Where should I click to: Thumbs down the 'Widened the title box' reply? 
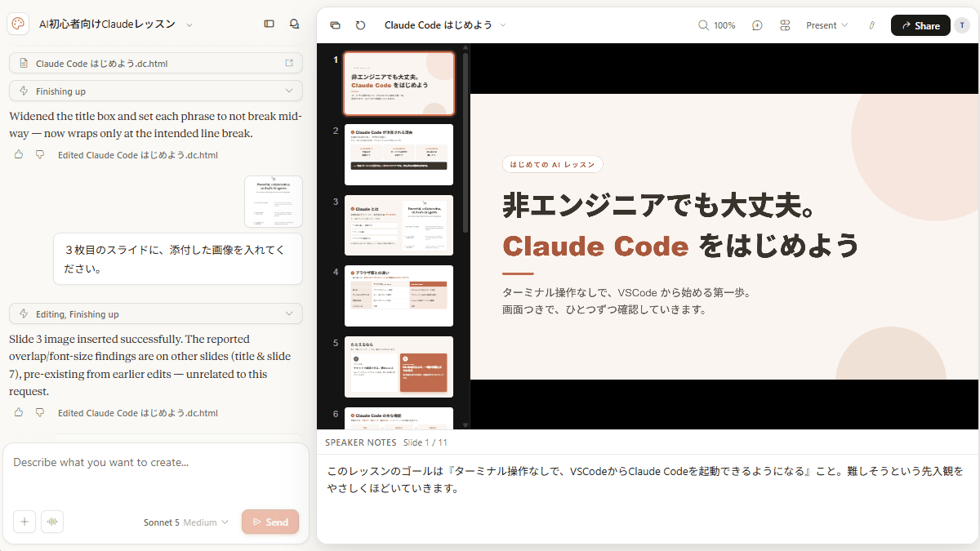point(39,154)
